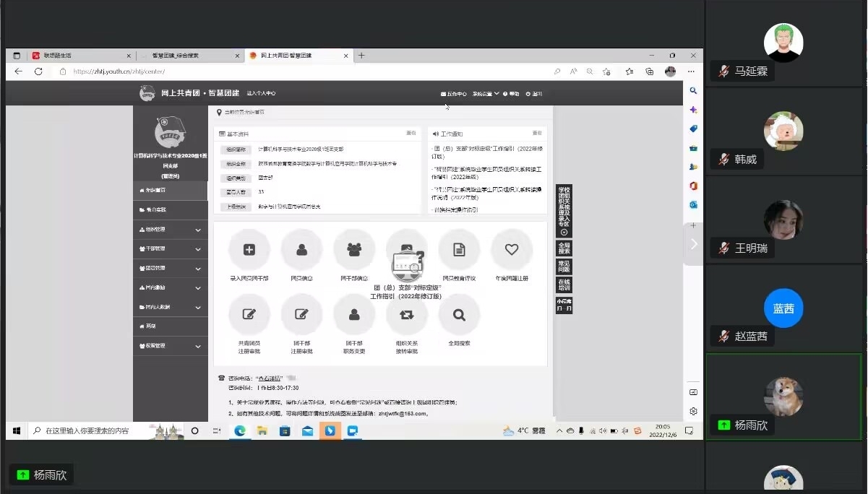Click 帮助 in the site header
Viewport: 868px width, 494px height.
coord(512,94)
